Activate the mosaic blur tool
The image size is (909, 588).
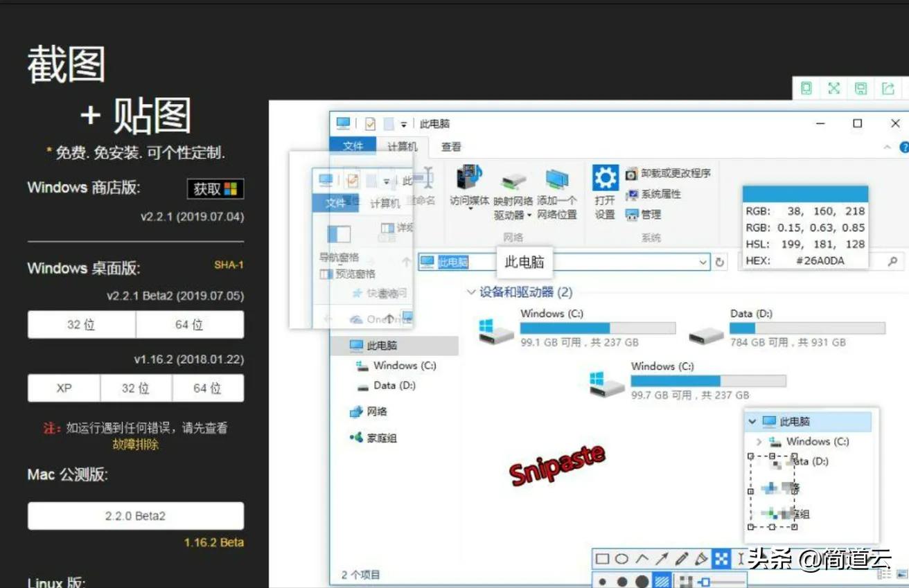(720, 558)
